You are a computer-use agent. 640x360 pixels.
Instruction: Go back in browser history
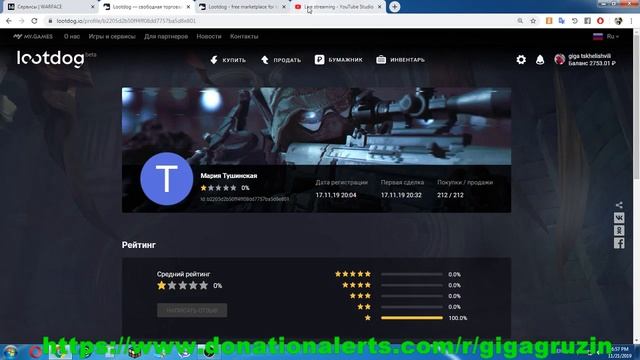[x=9, y=21]
